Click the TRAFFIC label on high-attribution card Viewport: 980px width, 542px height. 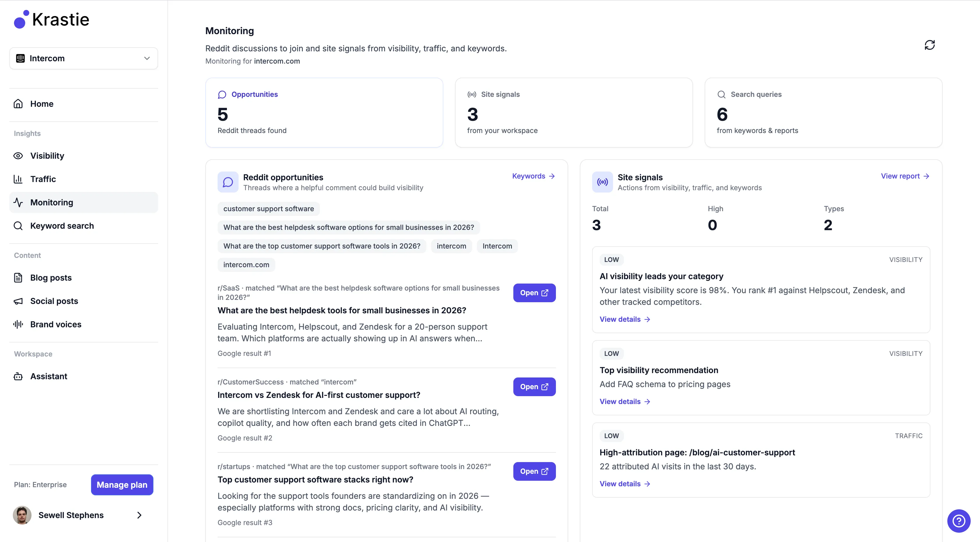pyautogui.click(x=909, y=436)
